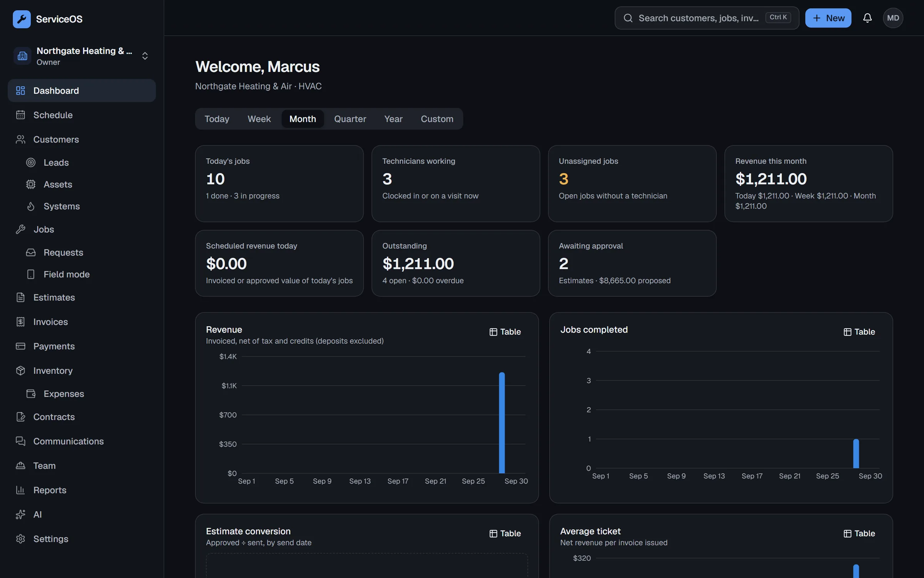
Task: Click '$320' axis label in Average ticket
Action: click(x=582, y=558)
